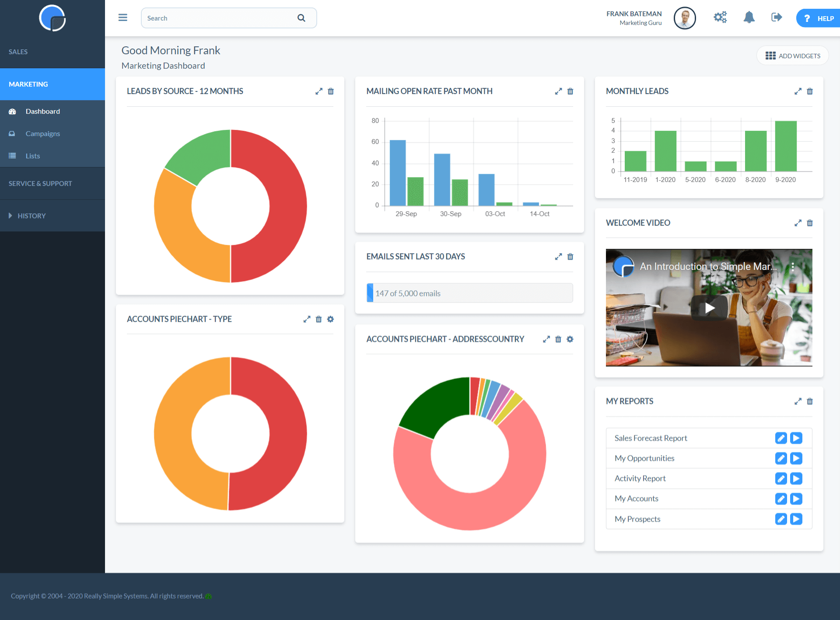Screen dimensions: 840x620
Task: Click the ADD WIDGETS button
Action: [793, 55]
